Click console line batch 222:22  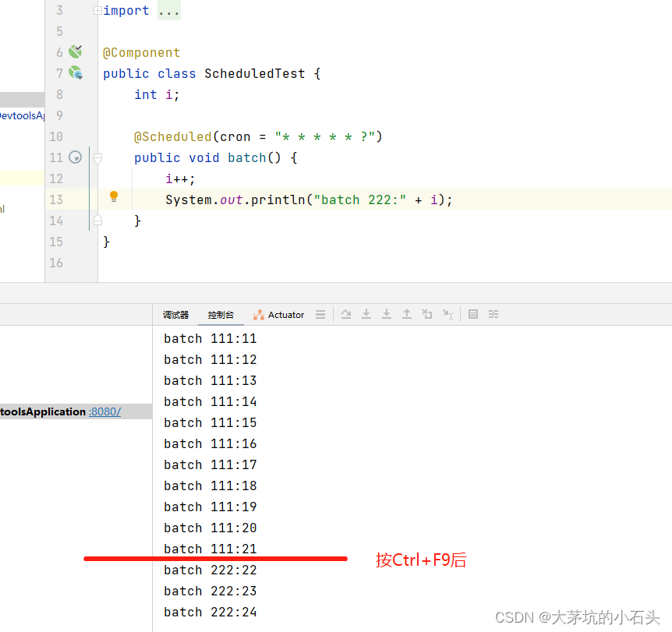click(210, 570)
